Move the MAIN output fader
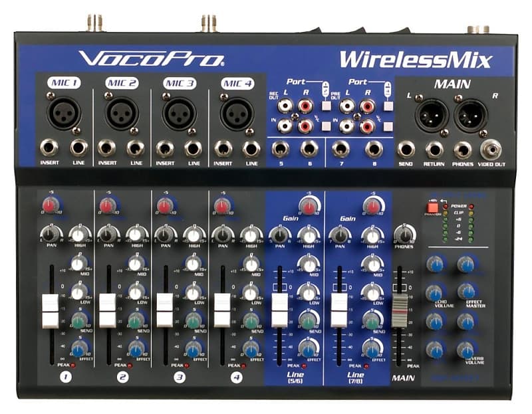This screenshot has height=414, width=532. pyautogui.click(x=400, y=306)
